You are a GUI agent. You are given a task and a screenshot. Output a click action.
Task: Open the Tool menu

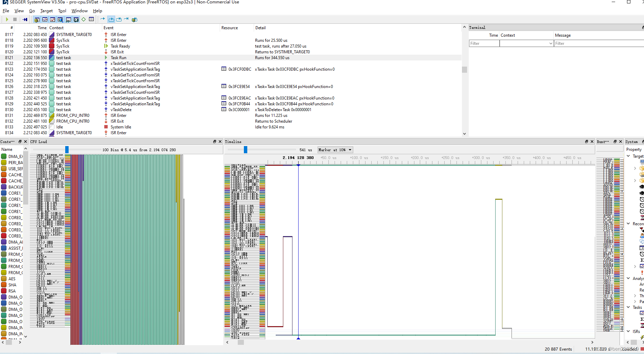[x=62, y=11]
